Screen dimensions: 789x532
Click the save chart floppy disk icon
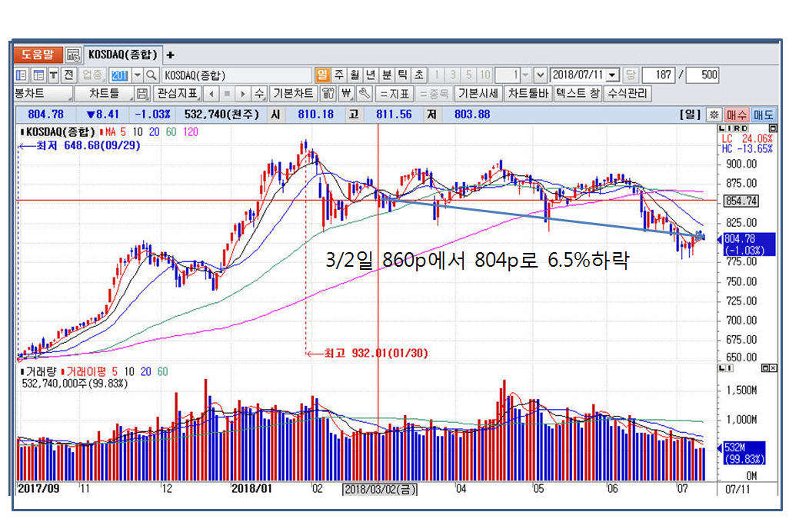(x=141, y=94)
